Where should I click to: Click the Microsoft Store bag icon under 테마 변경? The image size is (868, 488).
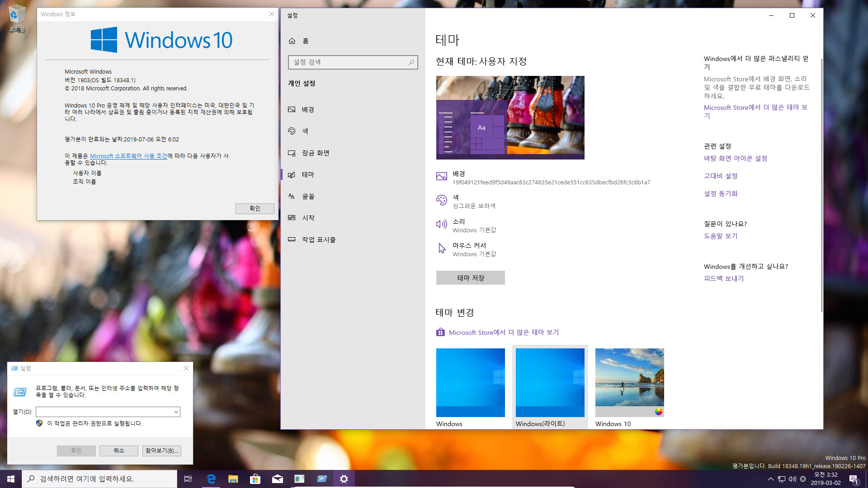pyautogui.click(x=440, y=332)
